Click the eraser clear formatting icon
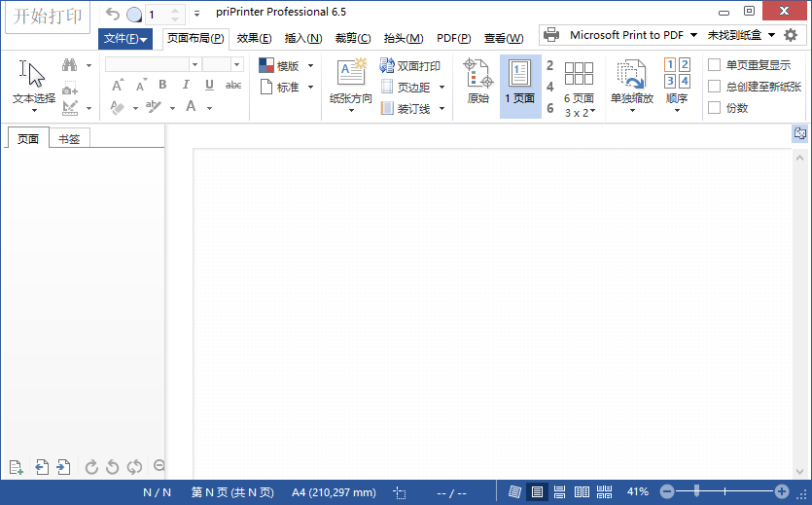This screenshot has width=812, height=505. (118, 107)
